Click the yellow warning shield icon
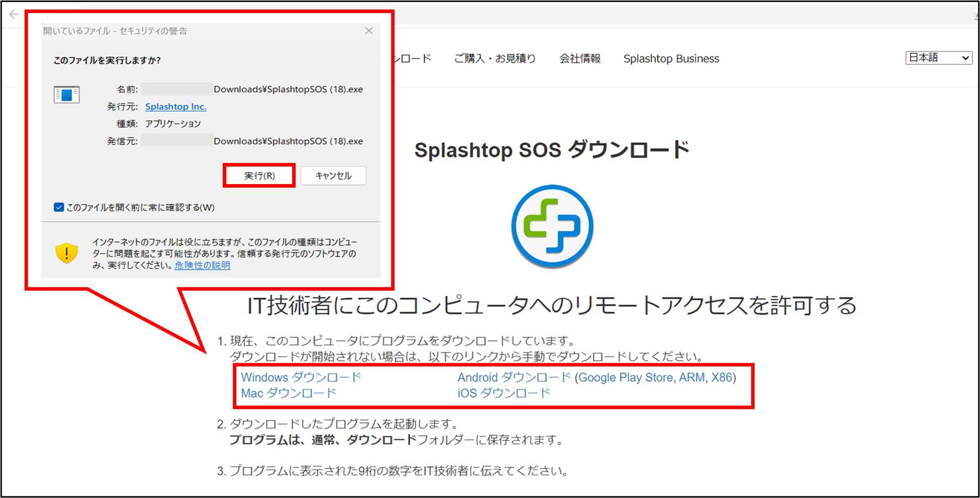This screenshot has width=980, height=498. coord(66,253)
